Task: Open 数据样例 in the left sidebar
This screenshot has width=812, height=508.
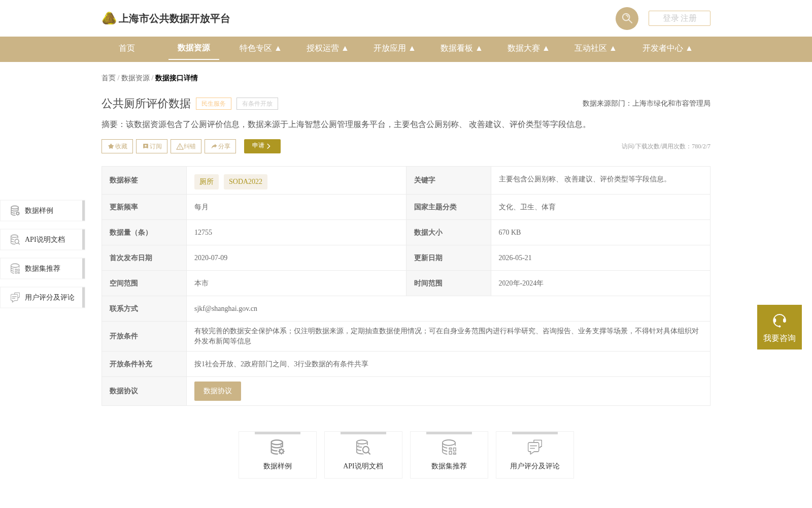Action: click(42, 211)
